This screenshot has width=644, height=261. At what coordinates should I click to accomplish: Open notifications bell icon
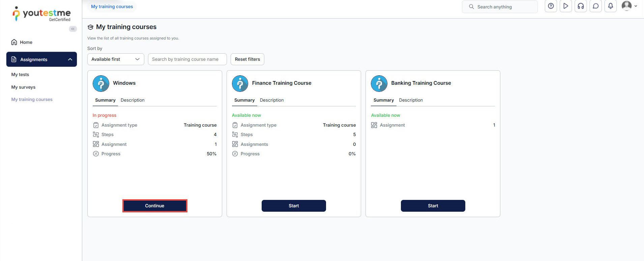tap(610, 6)
